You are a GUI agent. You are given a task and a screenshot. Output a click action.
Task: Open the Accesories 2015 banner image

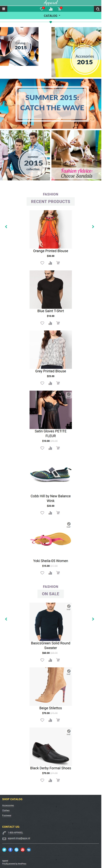76,52
